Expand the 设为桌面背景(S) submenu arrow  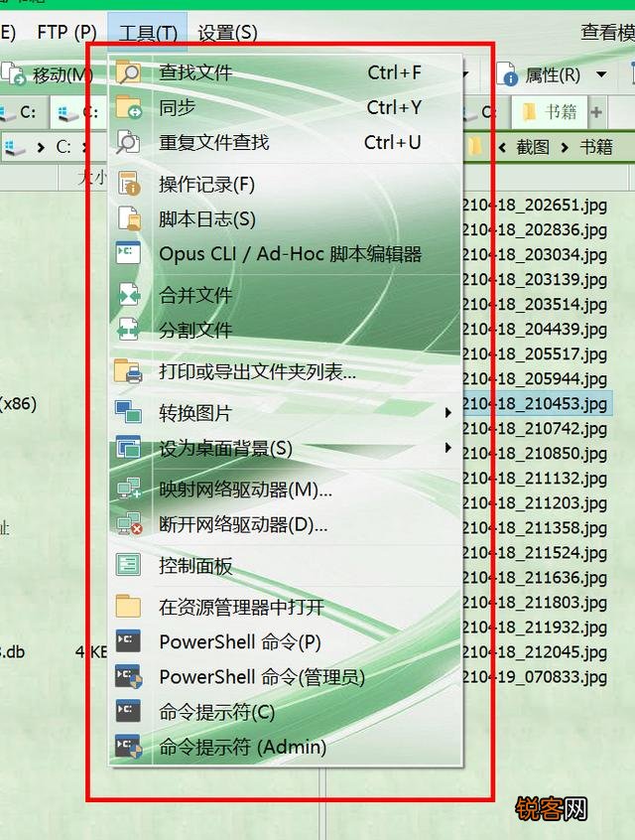[x=447, y=448]
